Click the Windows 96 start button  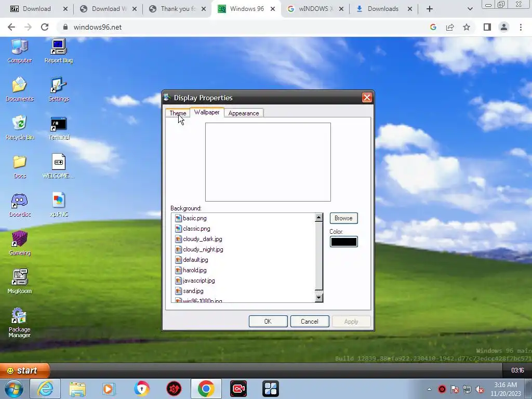25,370
